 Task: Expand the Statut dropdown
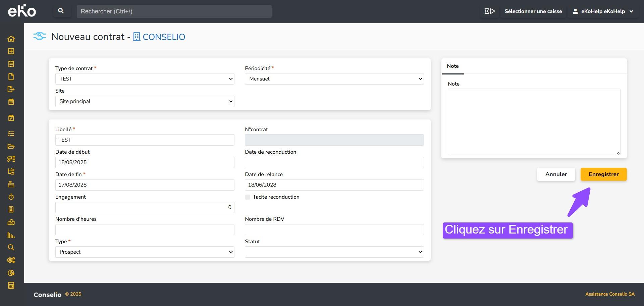click(x=334, y=252)
